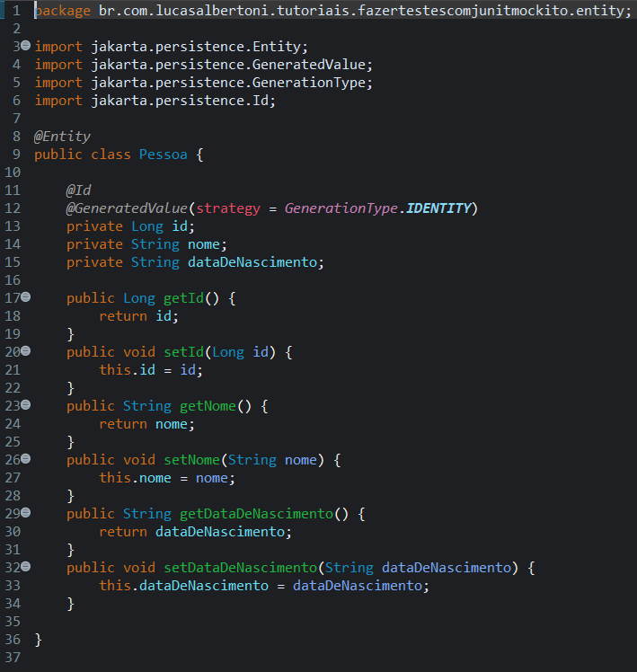
Task: Click the Pessoa class name
Action: click(164, 155)
